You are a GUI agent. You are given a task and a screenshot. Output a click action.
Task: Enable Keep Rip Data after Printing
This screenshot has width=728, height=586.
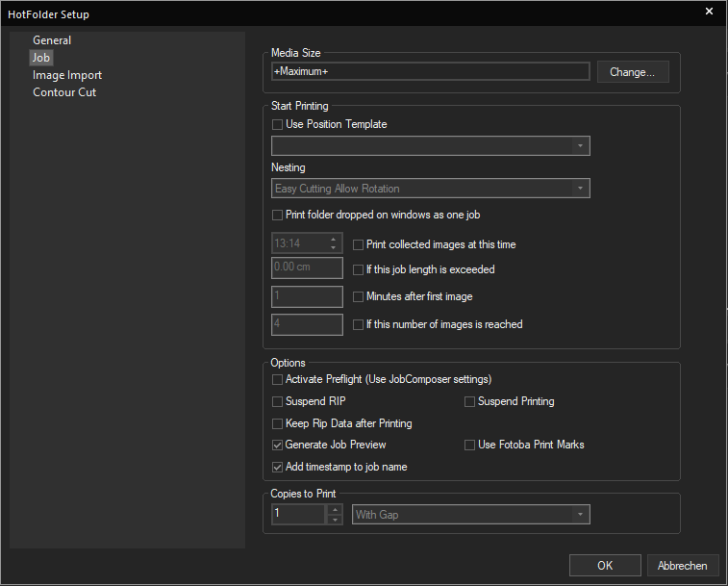(277, 423)
